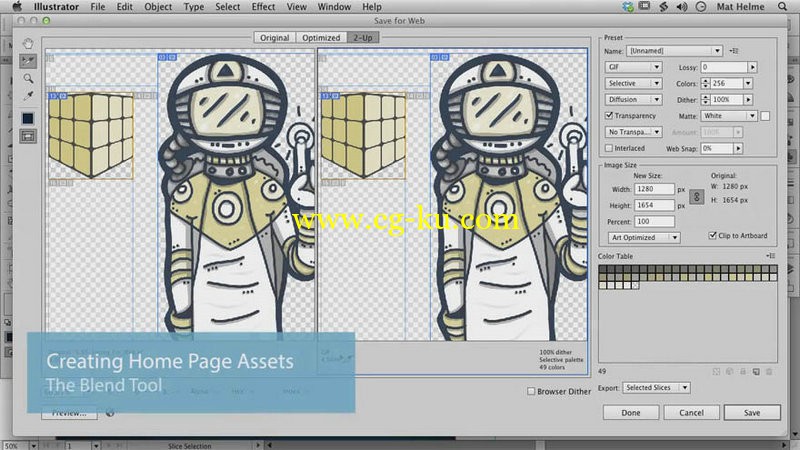Click the browser globe icon beside Preview
Screen dimensions: 800x450
click(x=110, y=413)
